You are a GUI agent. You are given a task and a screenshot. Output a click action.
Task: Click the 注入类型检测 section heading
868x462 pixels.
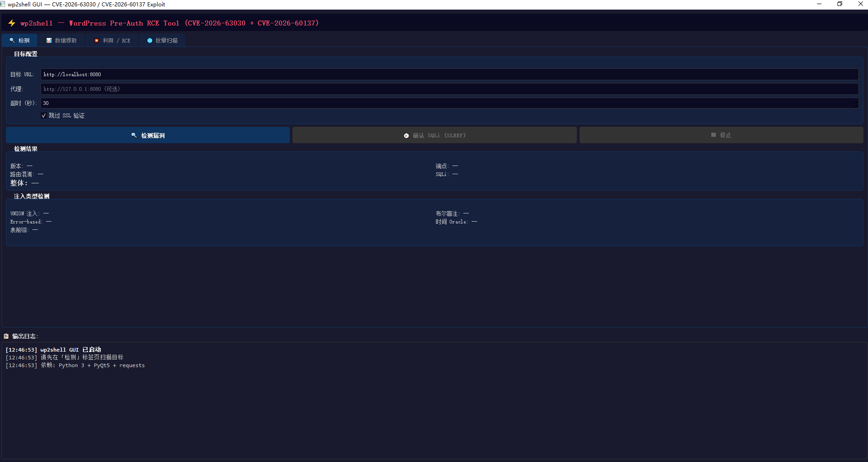coord(31,196)
